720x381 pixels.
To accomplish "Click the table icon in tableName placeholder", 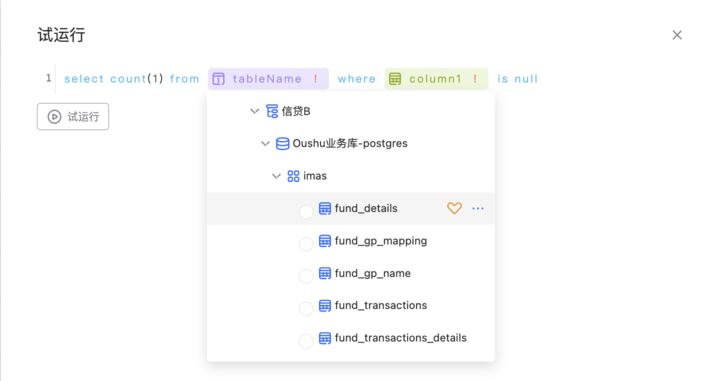I will 219,79.
